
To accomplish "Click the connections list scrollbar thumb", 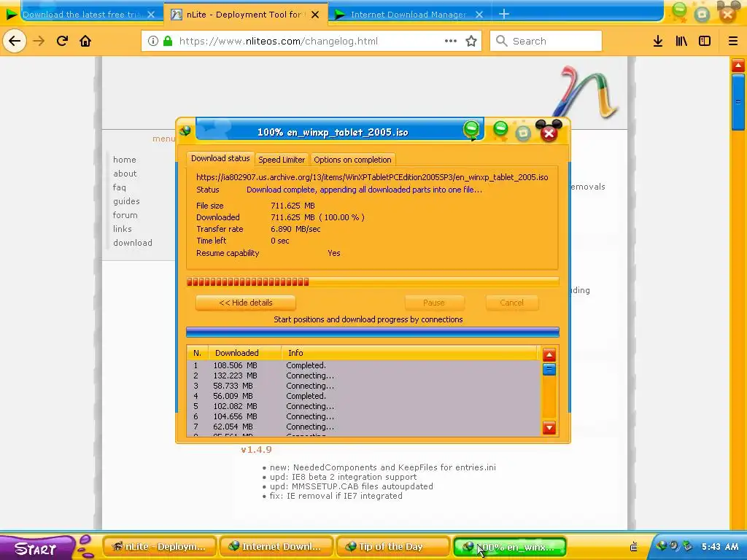I will pos(549,369).
